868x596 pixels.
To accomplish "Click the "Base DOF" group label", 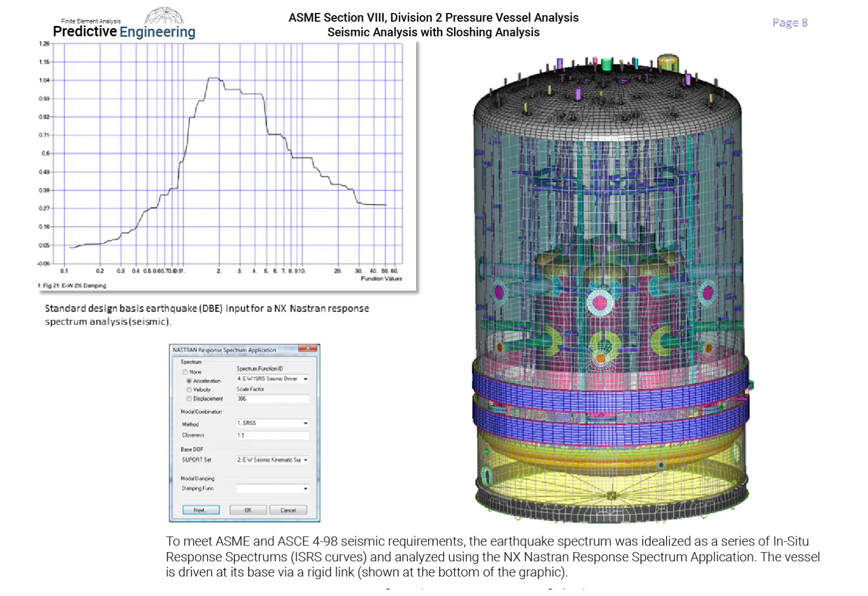I will pos(192,449).
